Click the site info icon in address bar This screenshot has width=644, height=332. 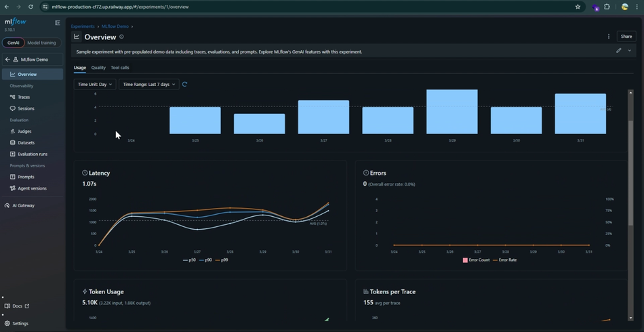click(45, 7)
